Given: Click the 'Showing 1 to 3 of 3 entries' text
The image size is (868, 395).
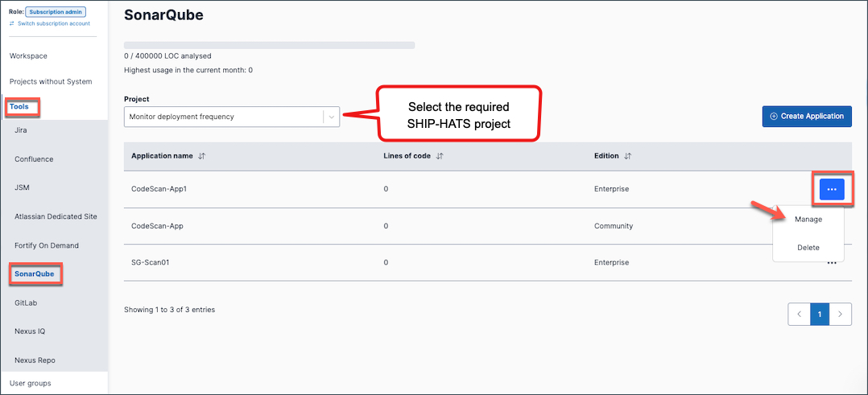Looking at the screenshot, I should [169, 309].
